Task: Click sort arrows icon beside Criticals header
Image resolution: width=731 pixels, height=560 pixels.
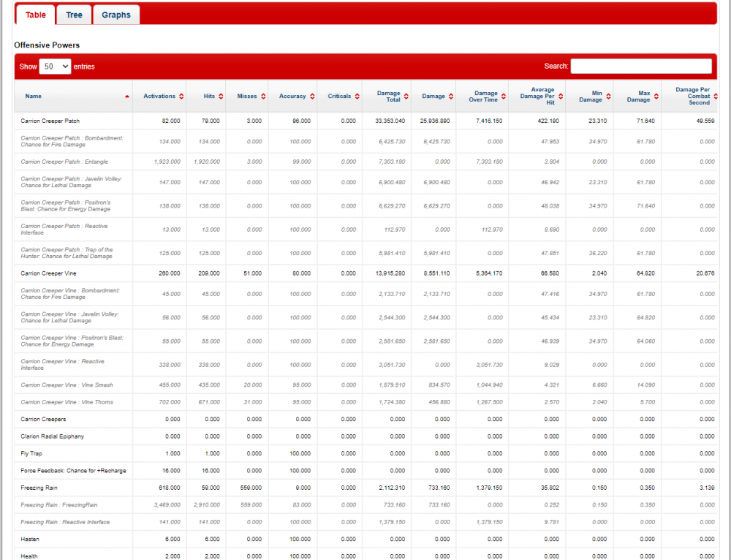Action: [x=357, y=97]
